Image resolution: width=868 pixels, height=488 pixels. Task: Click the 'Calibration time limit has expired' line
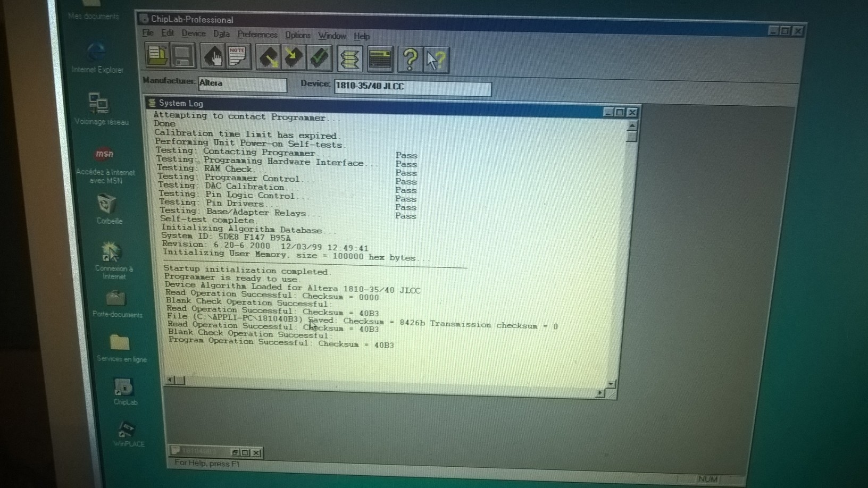click(247, 134)
